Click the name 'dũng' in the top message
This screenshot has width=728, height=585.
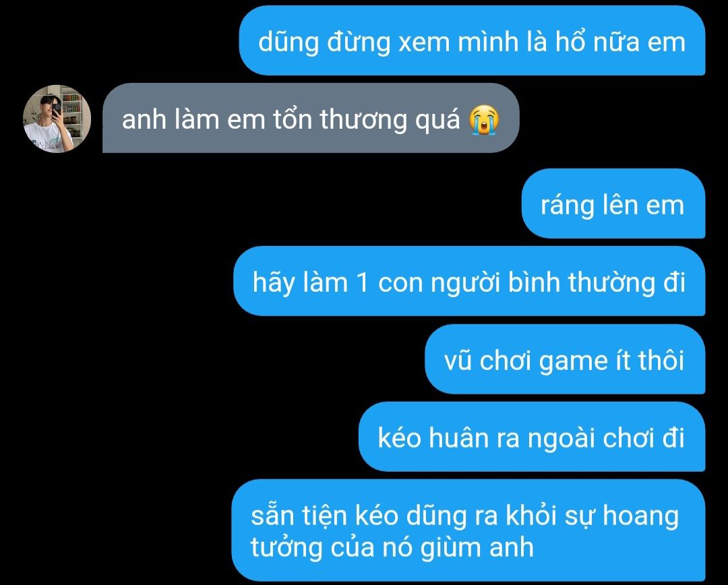(289, 42)
